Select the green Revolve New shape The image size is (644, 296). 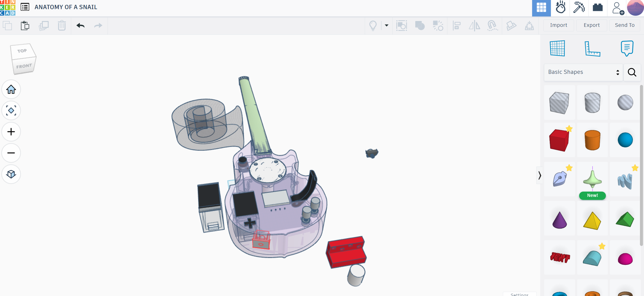[x=592, y=179]
